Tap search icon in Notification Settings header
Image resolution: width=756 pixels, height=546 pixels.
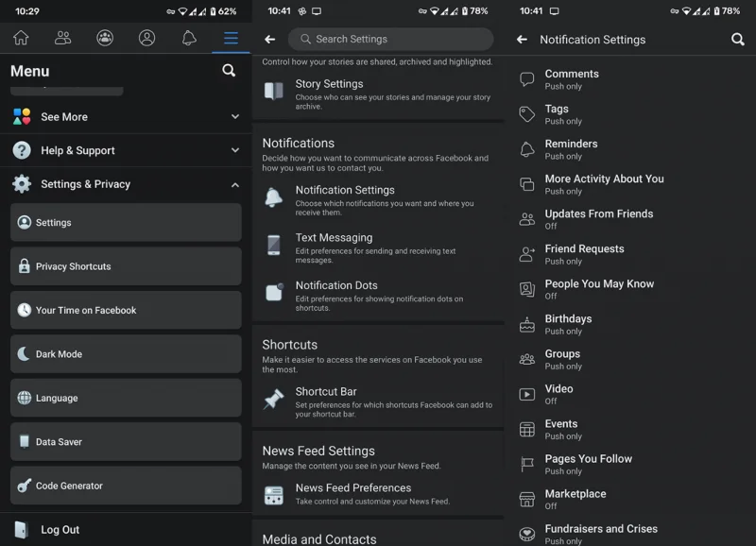tap(738, 39)
